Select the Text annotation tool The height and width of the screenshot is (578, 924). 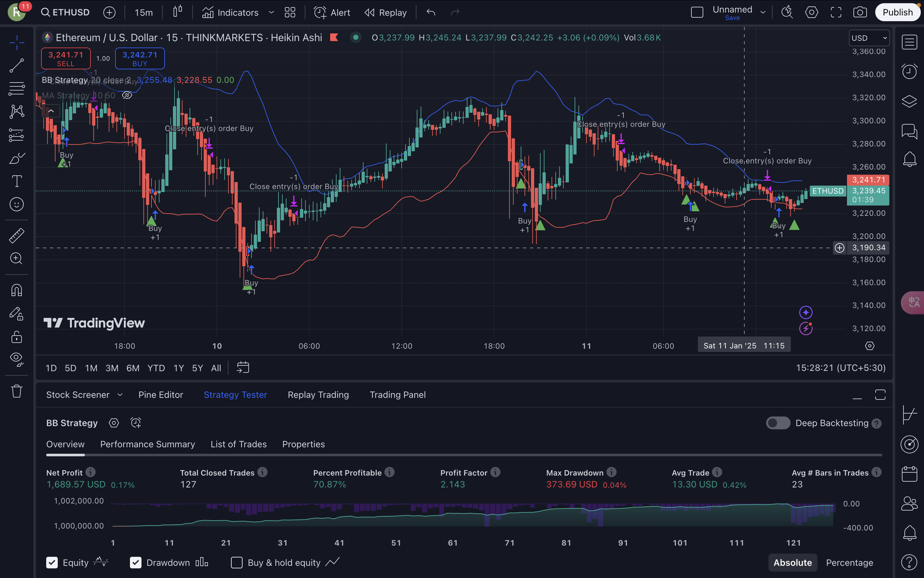[x=16, y=181]
